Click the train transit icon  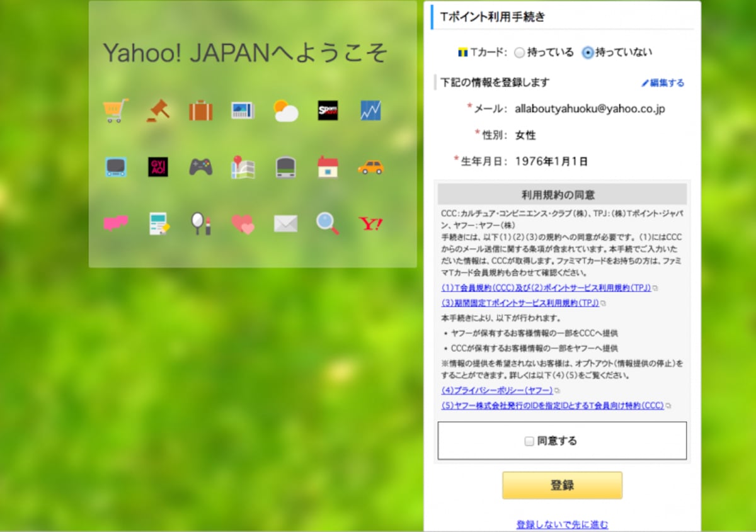tap(285, 167)
